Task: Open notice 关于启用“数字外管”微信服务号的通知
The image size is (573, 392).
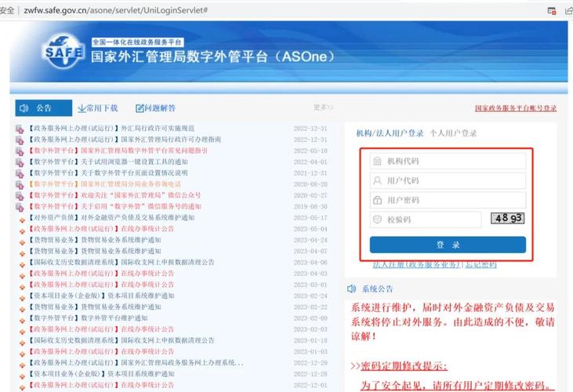Action: pyautogui.click(x=140, y=206)
